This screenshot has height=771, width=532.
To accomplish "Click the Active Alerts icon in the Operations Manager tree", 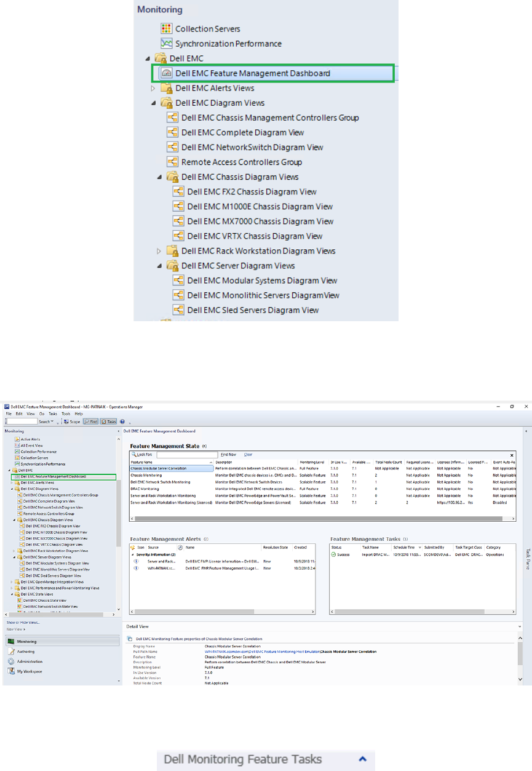I will pos(17,439).
